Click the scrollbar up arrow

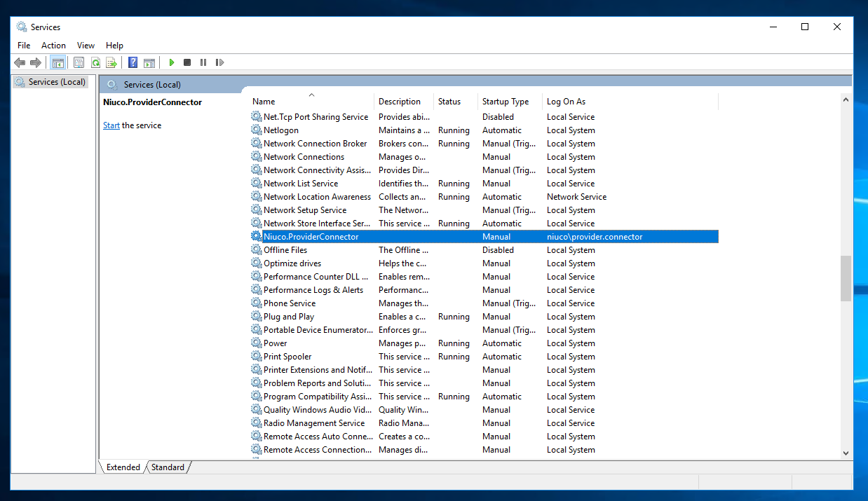click(846, 100)
